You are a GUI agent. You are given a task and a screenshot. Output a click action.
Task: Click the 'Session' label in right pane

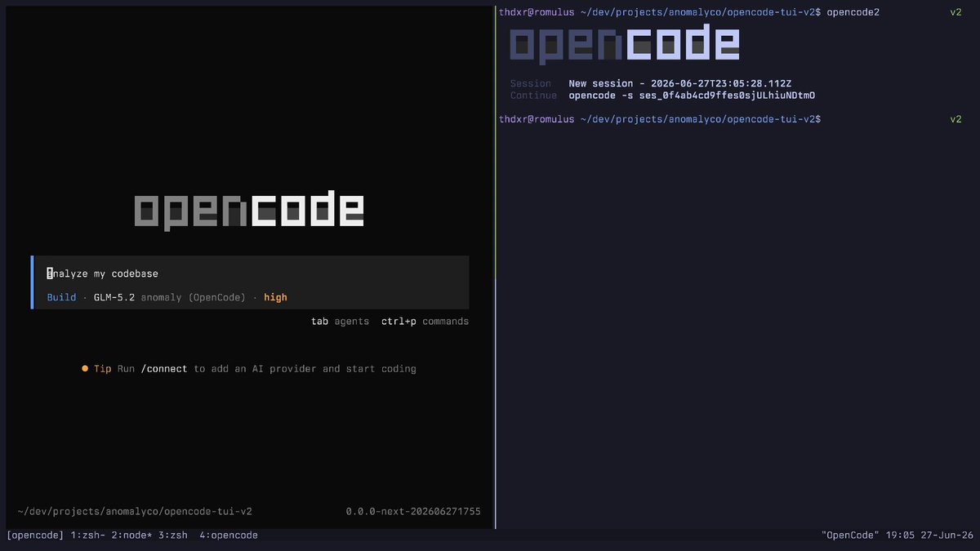531,83
